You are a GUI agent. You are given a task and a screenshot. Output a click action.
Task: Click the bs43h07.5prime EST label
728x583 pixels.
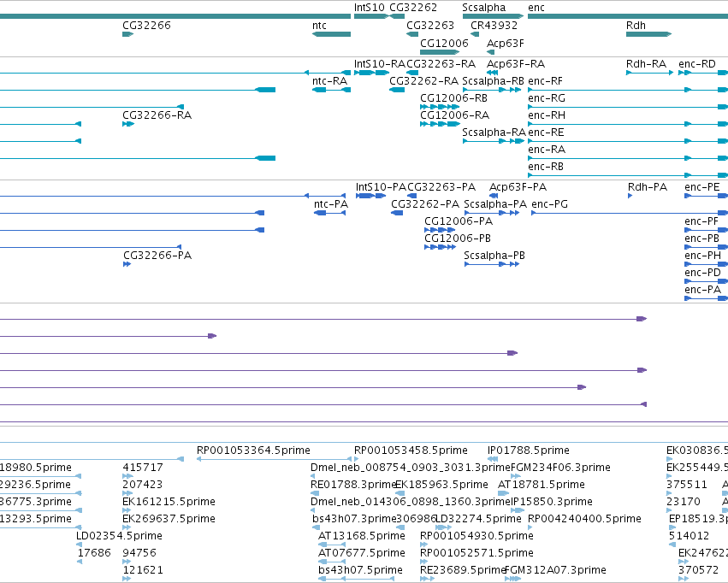point(360,570)
